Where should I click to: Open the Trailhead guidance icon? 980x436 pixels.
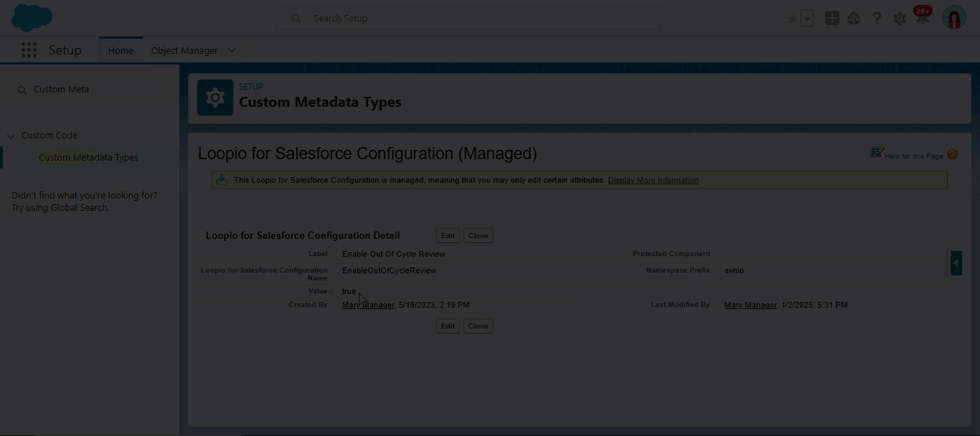tap(854, 19)
